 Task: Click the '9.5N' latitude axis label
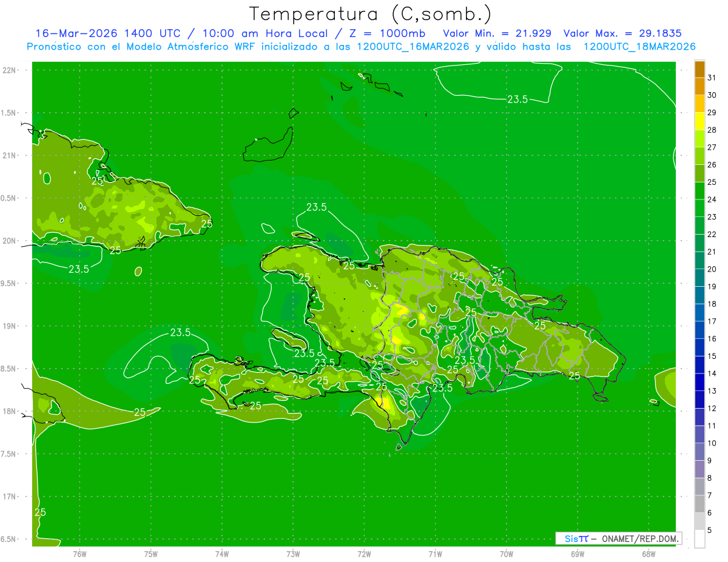[9, 283]
